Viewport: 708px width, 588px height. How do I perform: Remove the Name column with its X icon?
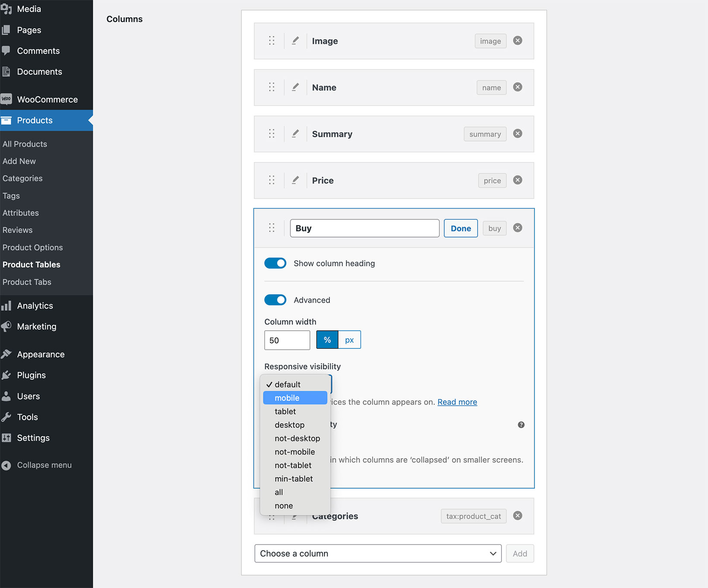(517, 87)
